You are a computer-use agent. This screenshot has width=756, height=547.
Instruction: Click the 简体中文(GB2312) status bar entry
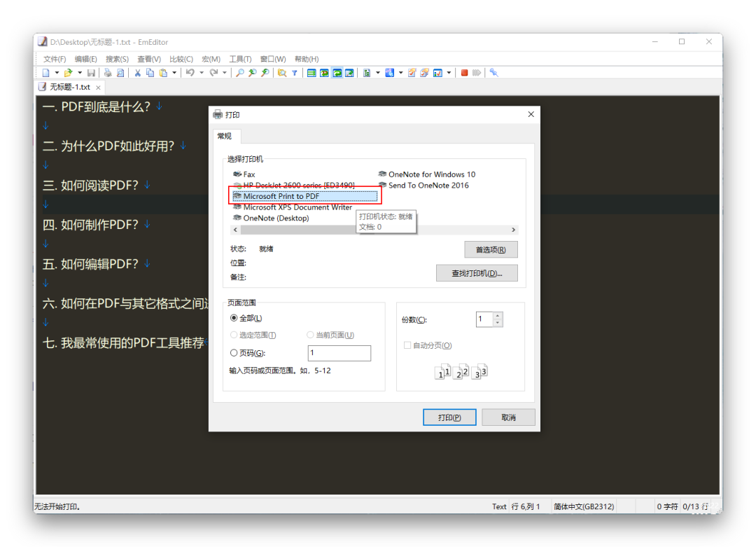(584, 506)
